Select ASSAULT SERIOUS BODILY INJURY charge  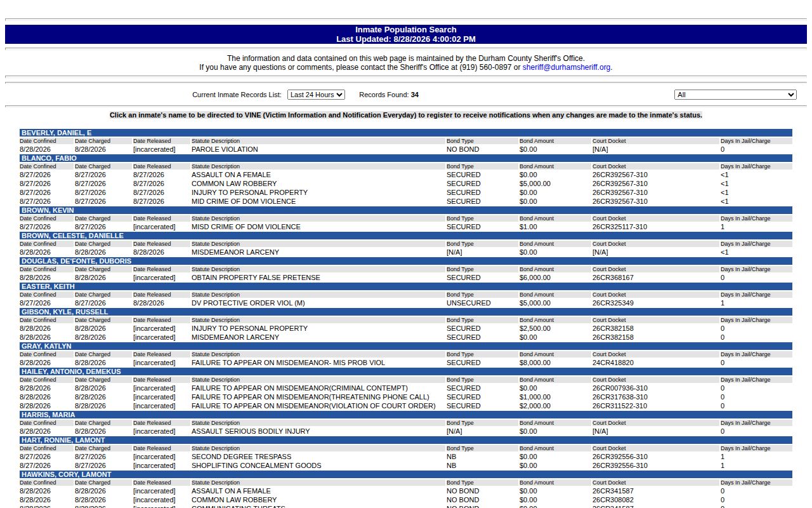pyautogui.click(x=251, y=431)
